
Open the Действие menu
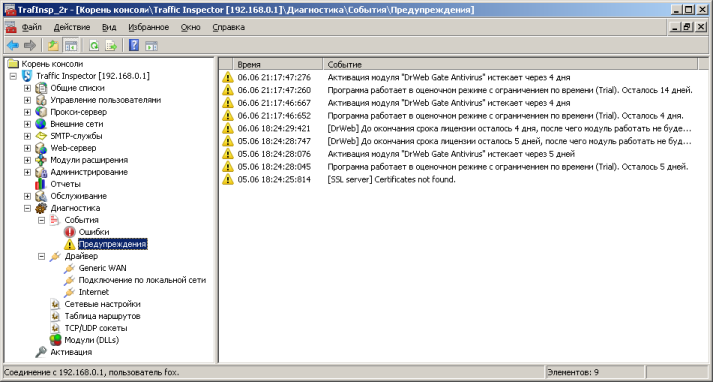72,27
